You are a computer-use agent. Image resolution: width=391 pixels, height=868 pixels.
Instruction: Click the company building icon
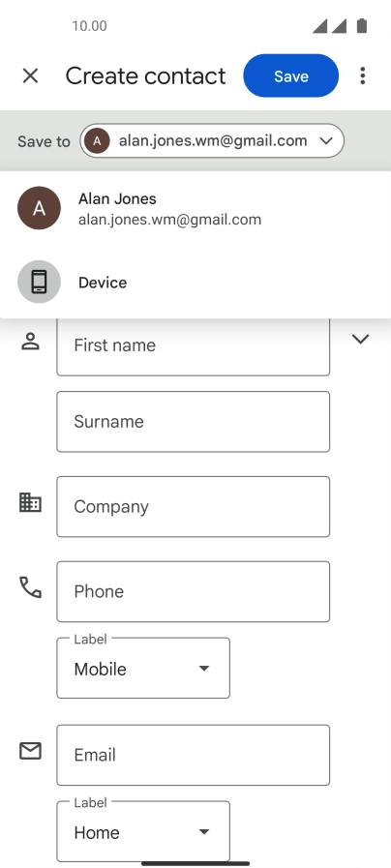click(x=30, y=502)
